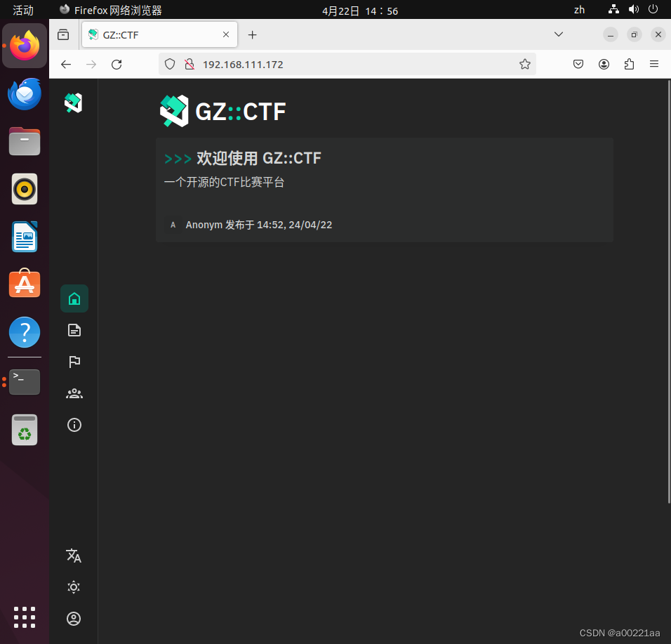Screen dimensions: 671x644
Task: Toggle the bookmark star for this page
Action: 524,64
